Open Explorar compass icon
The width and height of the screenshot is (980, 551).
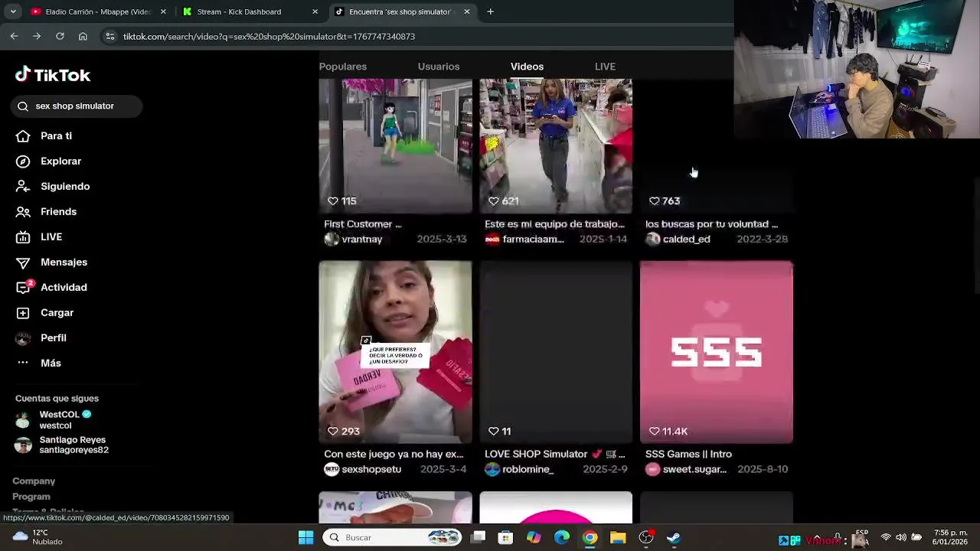coord(23,161)
